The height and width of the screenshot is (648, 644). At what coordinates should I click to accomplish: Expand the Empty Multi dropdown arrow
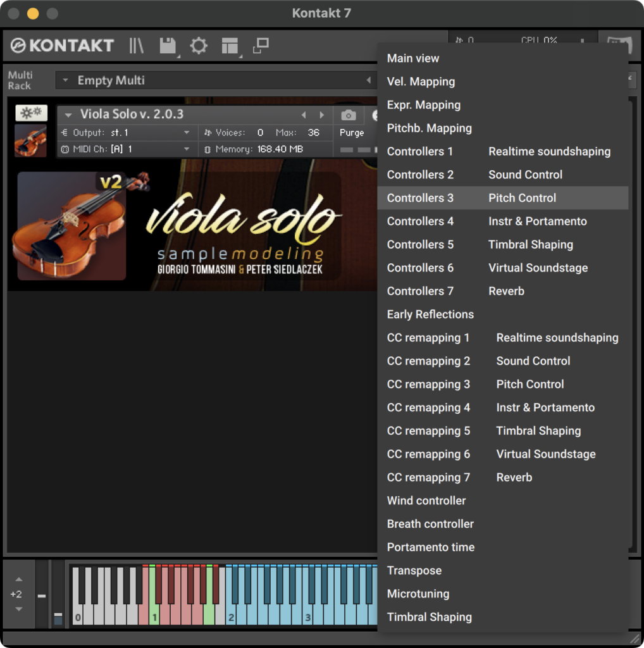click(65, 80)
